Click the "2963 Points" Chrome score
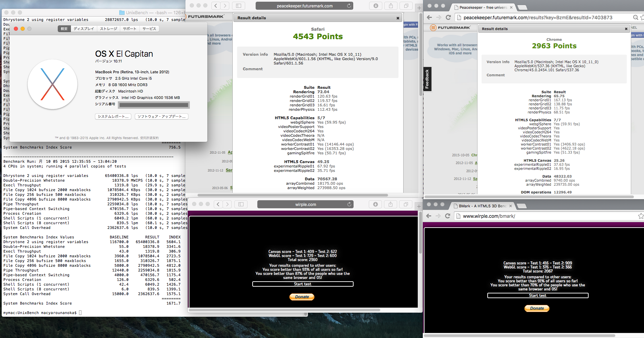The image size is (644, 338). [554, 46]
